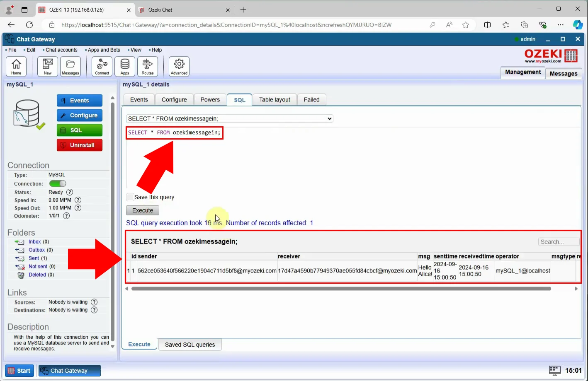Check the Save this query checkbox
Viewport: 588px width, 381px height.
130,197
